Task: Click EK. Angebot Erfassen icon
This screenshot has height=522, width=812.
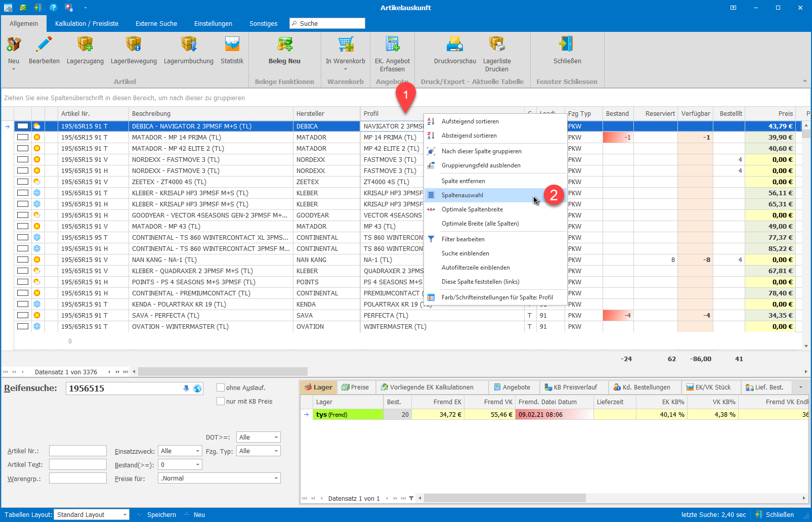Action: click(393, 45)
